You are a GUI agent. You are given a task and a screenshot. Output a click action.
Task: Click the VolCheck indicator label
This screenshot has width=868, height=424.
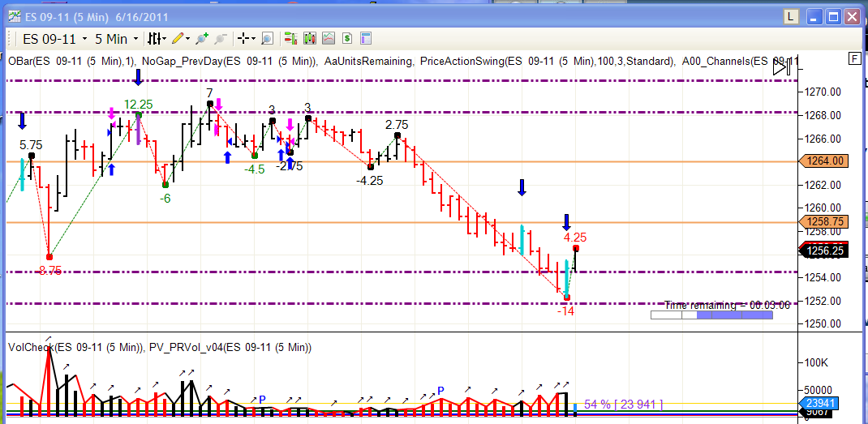coord(75,348)
